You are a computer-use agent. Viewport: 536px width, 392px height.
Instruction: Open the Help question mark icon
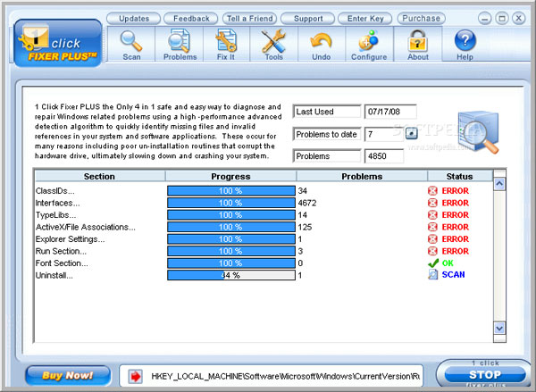465,42
